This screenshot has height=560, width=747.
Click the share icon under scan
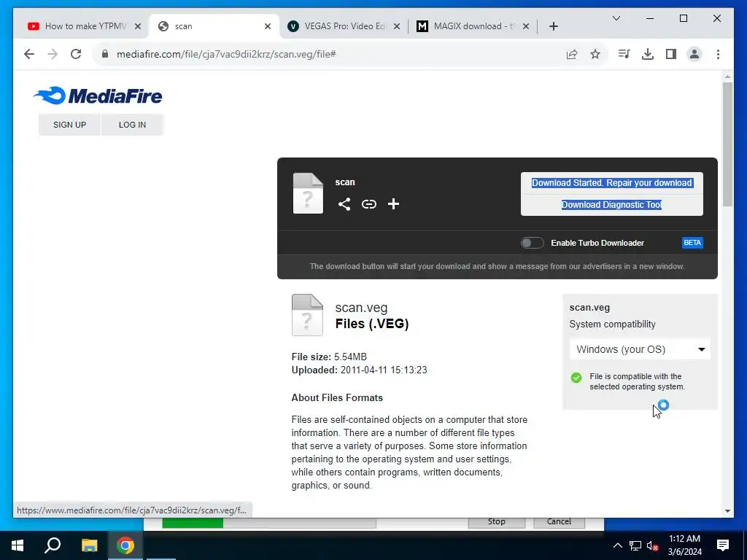pos(344,204)
